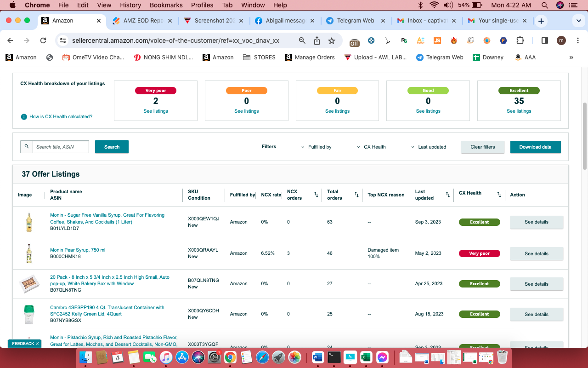Image resolution: width=588 pixels, height=368 pixels.
Task: Click the Monin Pear Syrup product thumbnail
Action: [x=29, y=253]
